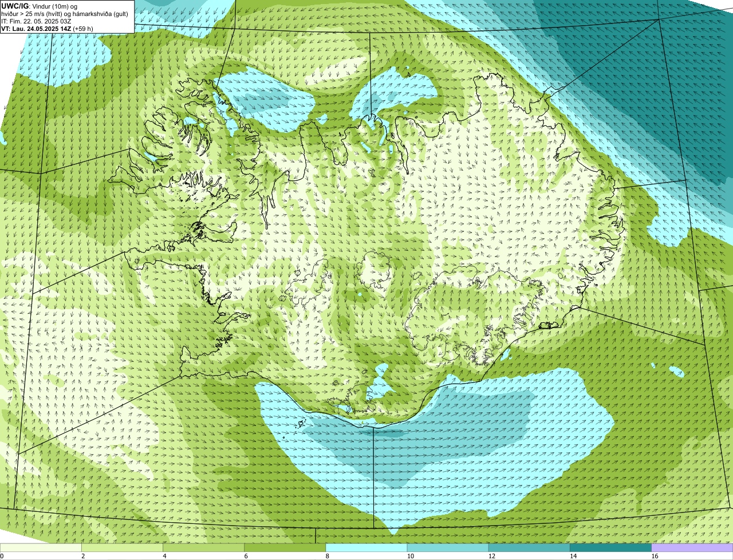Click the 12–14 m/s teal legend swatch
733x560 pixels.
coord(529,548)
